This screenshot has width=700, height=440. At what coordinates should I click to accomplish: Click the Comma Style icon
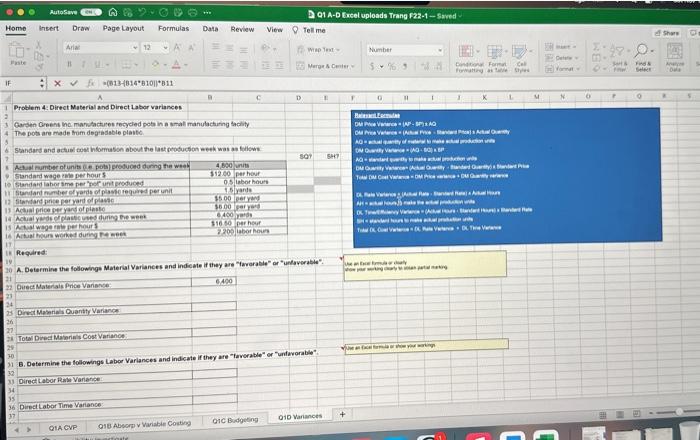[x=405, y=66]
